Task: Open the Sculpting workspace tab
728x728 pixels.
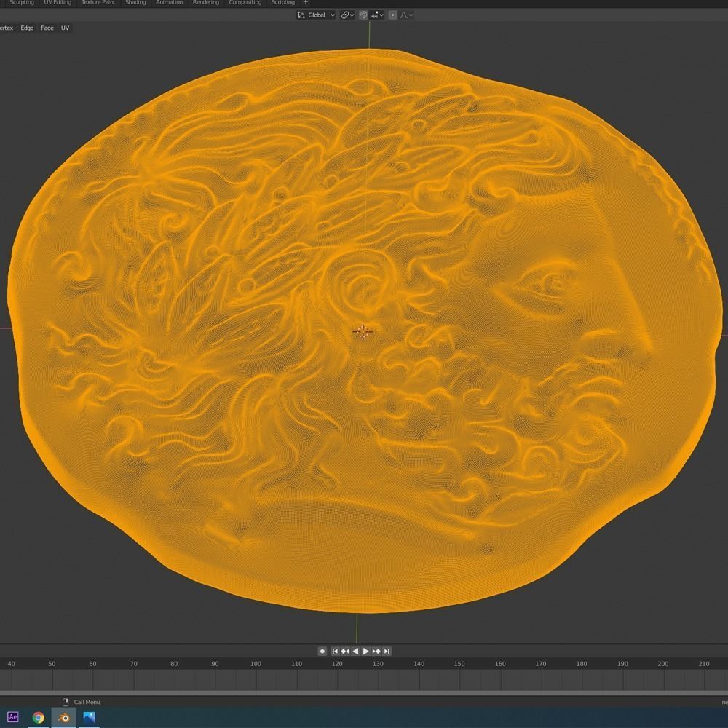Action: click(21, 3)
